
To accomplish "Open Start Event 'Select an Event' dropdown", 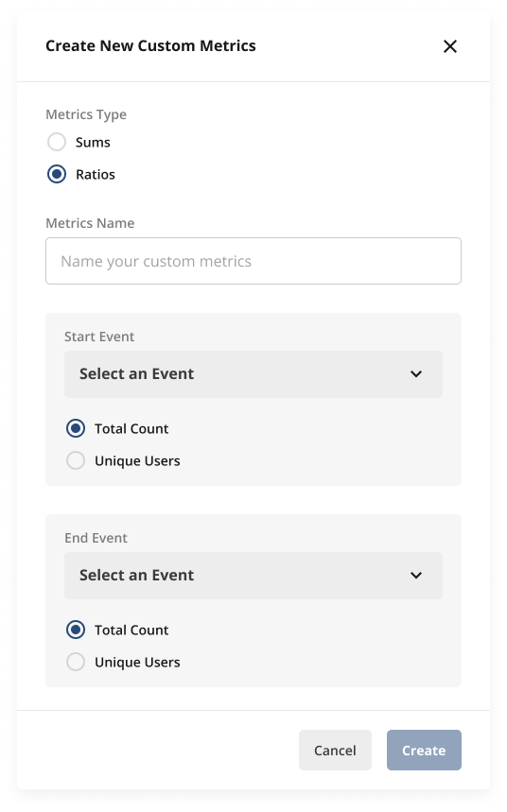I will (x=253, y=374).
